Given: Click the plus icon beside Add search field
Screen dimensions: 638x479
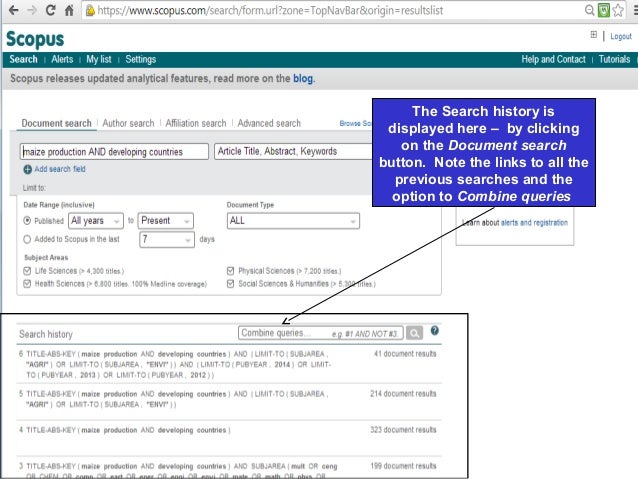Looking at the screenshot, I should coord(27,169).
